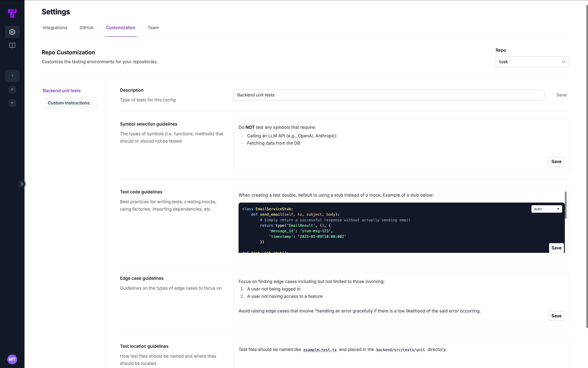Open the MT user avatar menu
Screen dimensions: 588x368
click(x=12, y=359)
